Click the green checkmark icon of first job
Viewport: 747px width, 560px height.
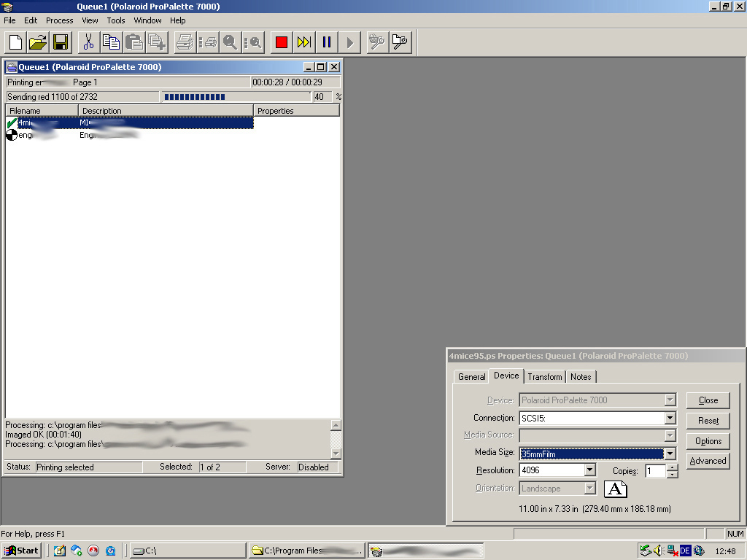coord(12,122)
